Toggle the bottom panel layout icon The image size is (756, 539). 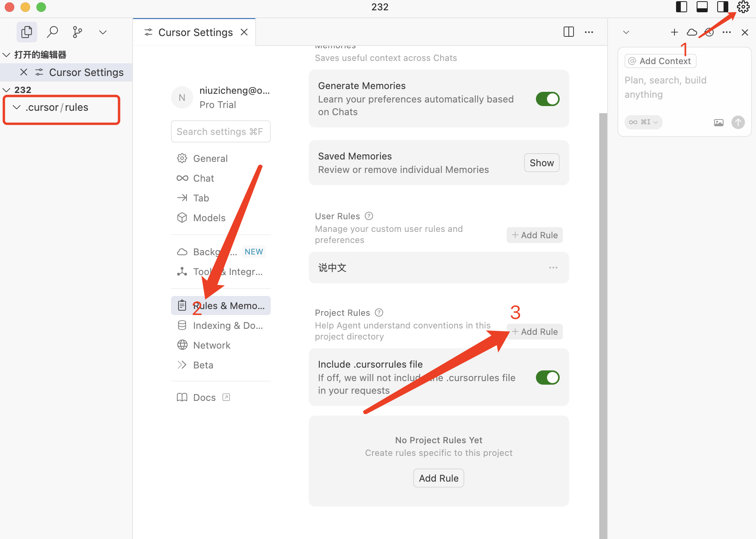coord(702,7)
